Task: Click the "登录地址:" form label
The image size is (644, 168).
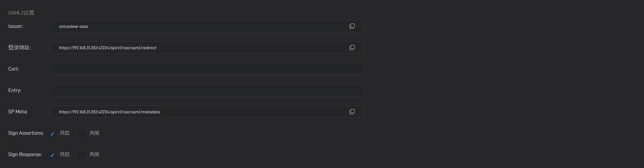Action: pos(19,47)
